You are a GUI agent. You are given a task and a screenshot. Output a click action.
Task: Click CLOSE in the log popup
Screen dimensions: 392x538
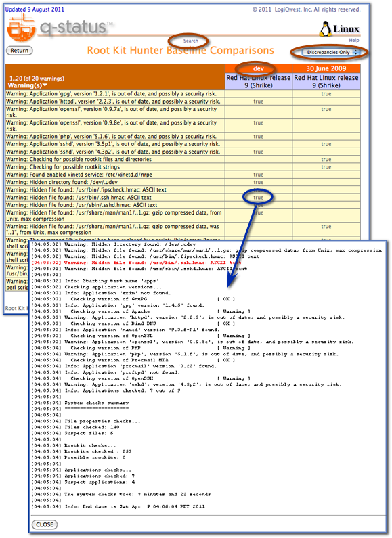point(45,524)
